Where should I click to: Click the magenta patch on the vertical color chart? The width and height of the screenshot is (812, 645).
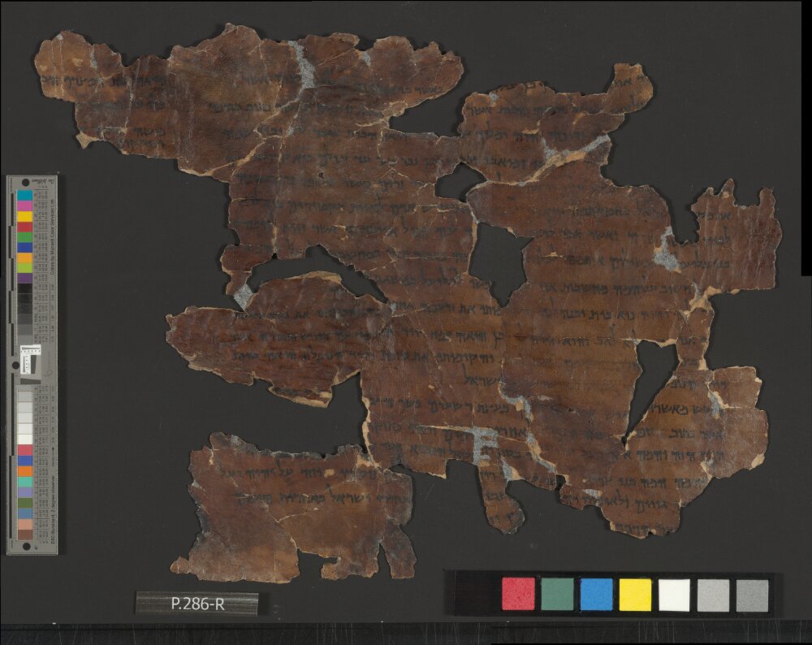click(25, 206)
